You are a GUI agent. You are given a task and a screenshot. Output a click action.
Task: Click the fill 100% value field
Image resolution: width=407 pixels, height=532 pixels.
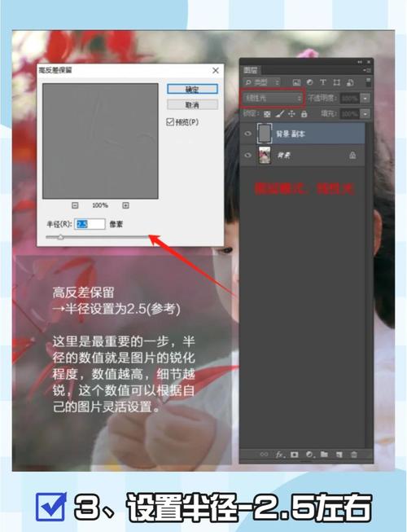coord(350,114)
